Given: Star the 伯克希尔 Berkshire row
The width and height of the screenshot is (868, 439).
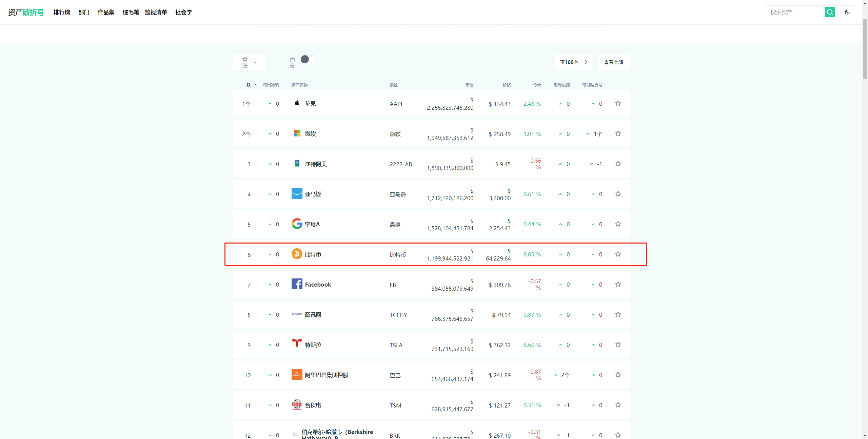Looking at the screenshot, I should [x=618, y=435].
